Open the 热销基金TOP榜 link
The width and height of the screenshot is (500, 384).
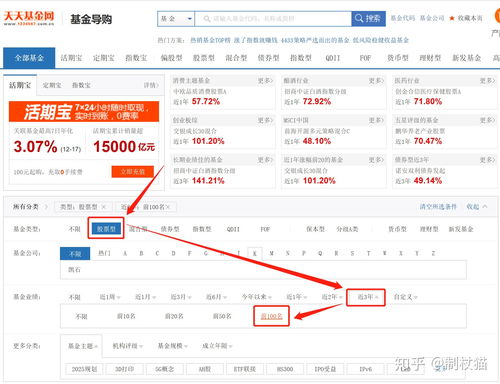[210, 40]
